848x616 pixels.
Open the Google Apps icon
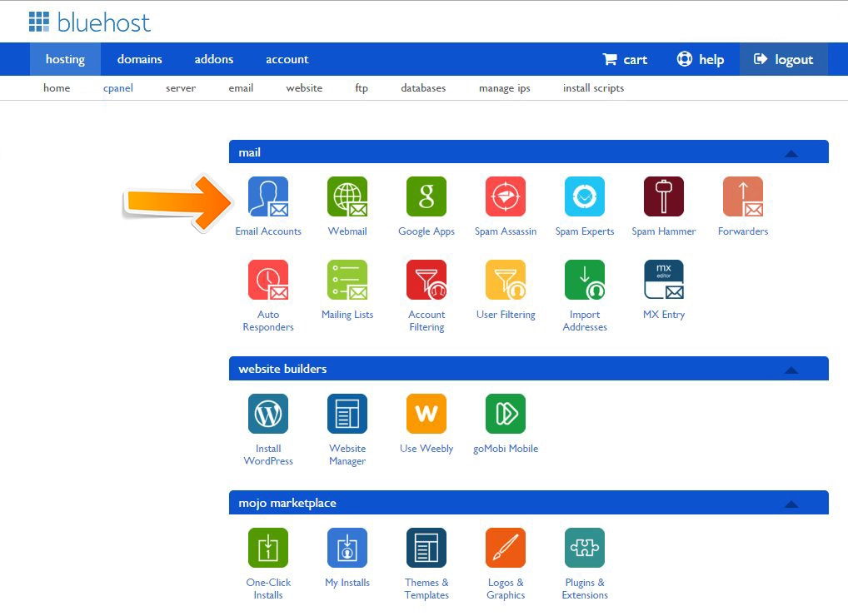point(426,196)
